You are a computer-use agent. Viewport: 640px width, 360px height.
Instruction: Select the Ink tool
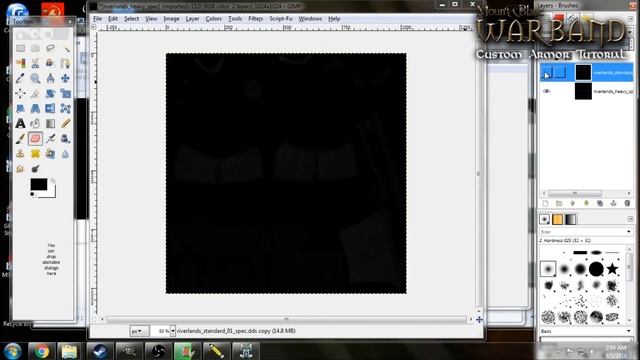point(65,139)
